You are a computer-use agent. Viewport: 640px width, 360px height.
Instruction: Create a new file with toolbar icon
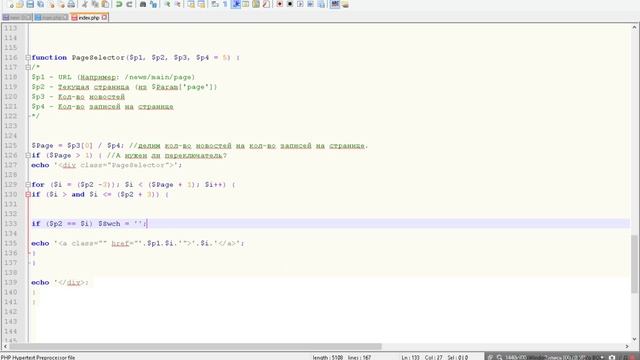coord(11,4)
